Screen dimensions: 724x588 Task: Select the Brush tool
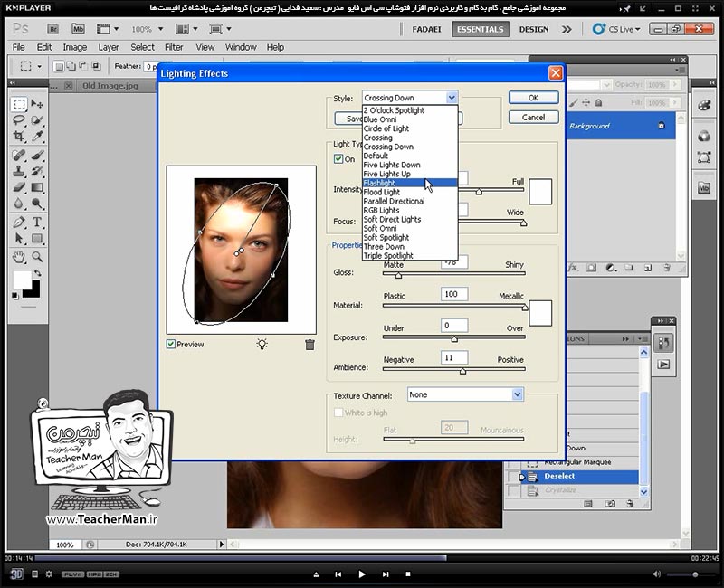[37, 155]
